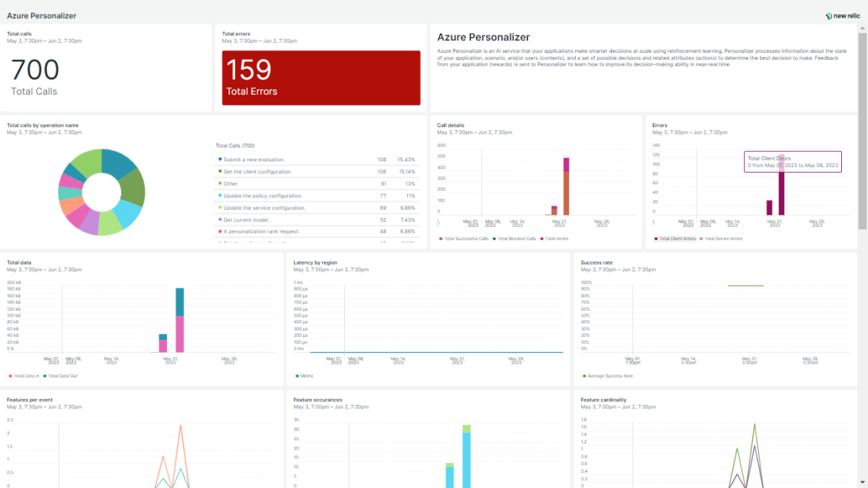Click the 'Total Client Errors' tooltip box
This screenshot has width=868, height=488.
793,162
